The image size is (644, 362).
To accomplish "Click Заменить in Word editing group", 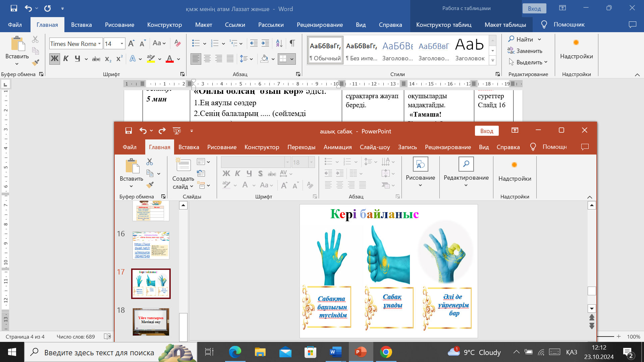I will click(525, 51).
